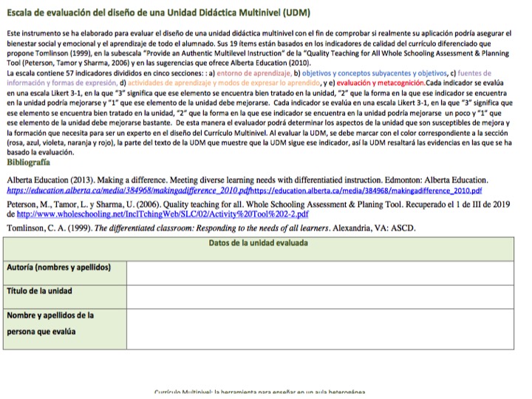Click the 'Datos de la unidad evaluada' header

coord(259,243)
